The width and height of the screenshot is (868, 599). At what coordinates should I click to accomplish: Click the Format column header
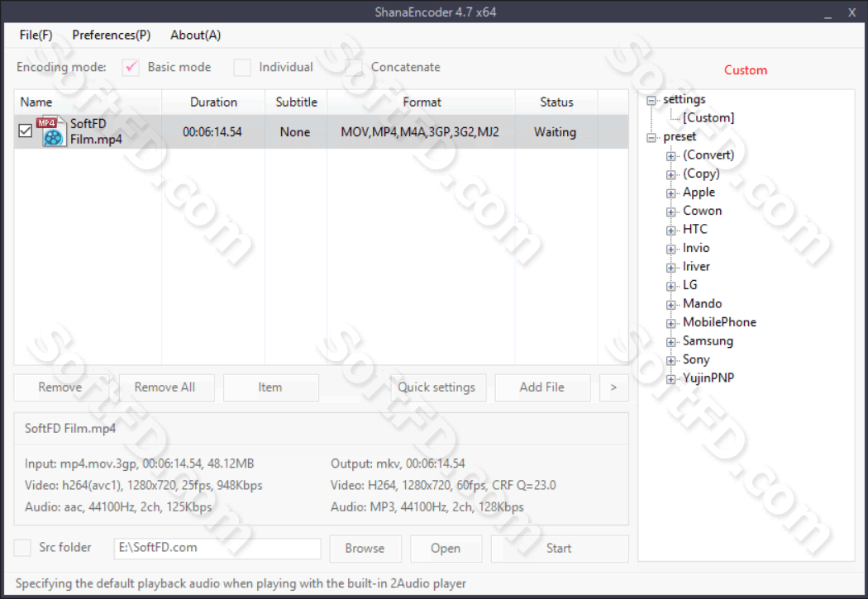coord(422,102)
